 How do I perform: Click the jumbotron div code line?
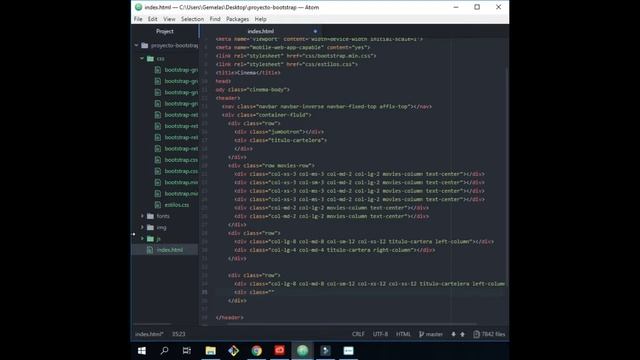click(x=280, y=131)
